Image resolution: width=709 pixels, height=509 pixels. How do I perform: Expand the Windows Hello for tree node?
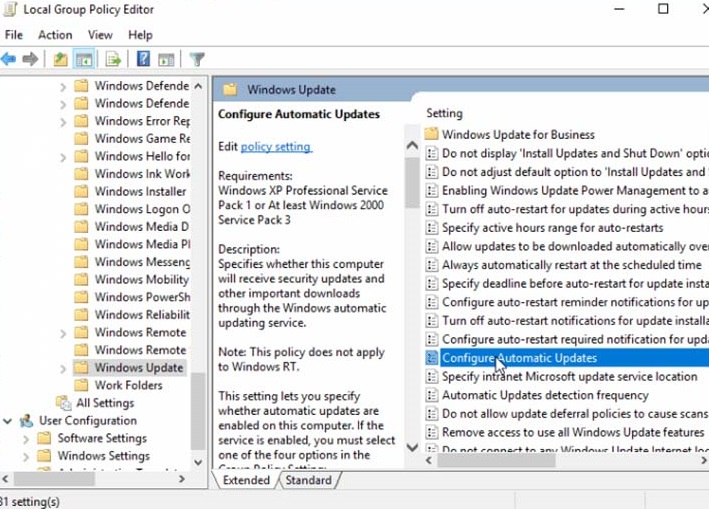pos(63,157)
